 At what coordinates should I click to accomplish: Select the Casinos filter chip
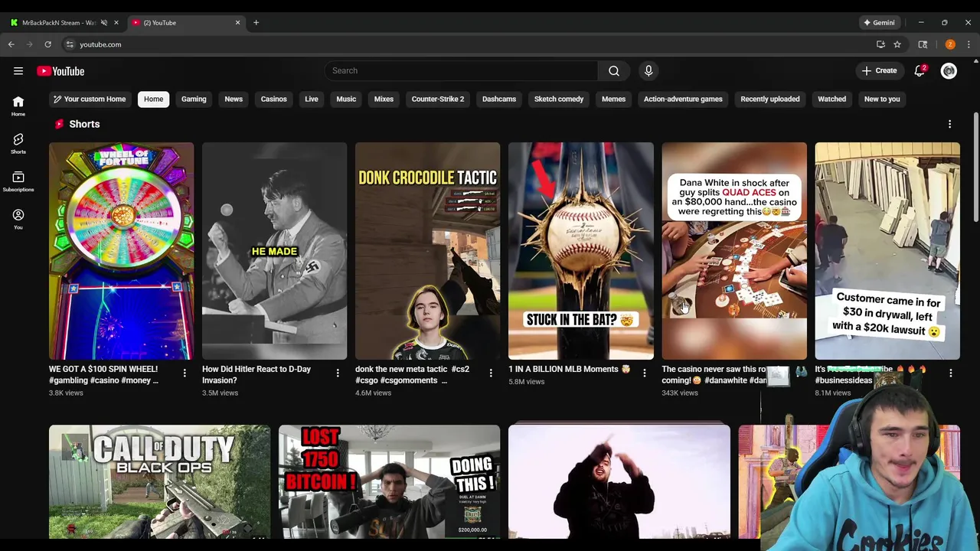(x=273, y=99)
